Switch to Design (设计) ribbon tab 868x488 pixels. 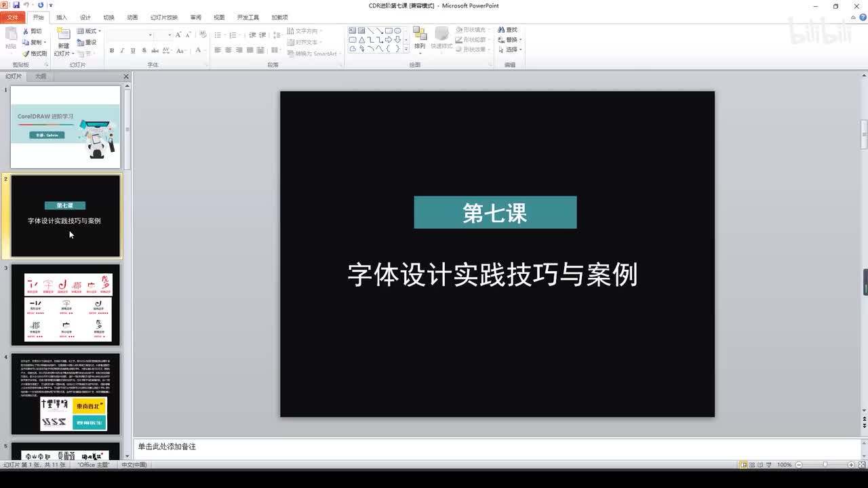pos(85,17)
